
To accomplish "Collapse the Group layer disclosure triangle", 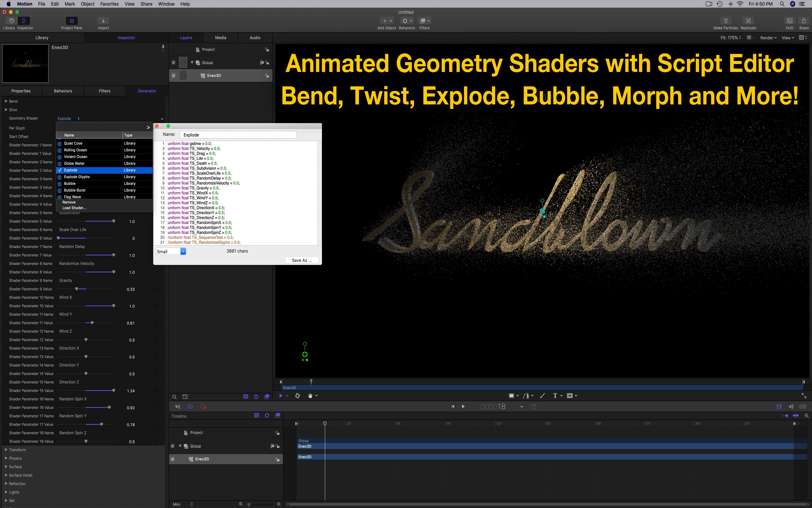I will pos(192,62).
